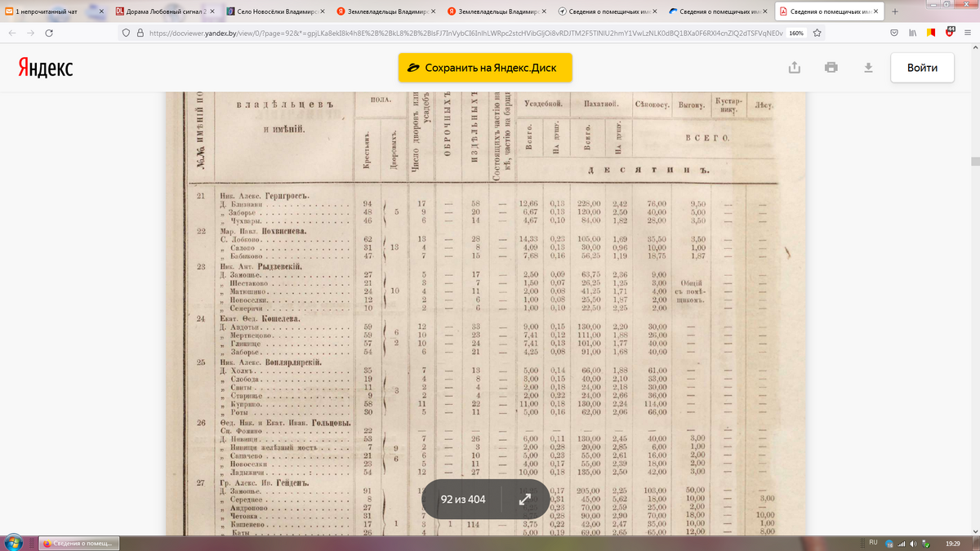
Task: Open the Firefox library icon
Action: (x=912, y=33)
